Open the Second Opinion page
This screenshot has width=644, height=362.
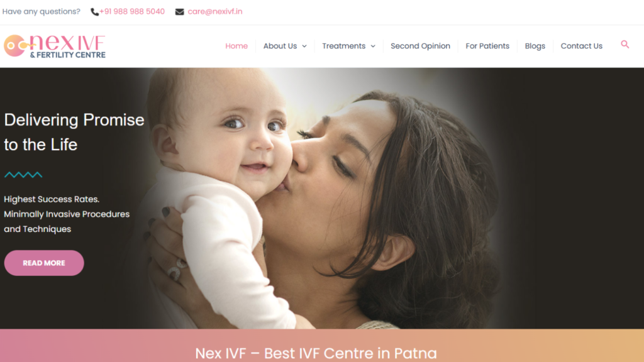(420, 46)
